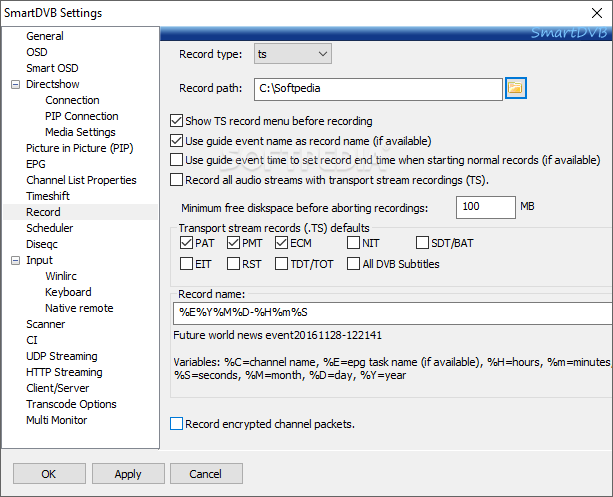Open Keyboard input settings
613x497 pixels.
[68, 292]
